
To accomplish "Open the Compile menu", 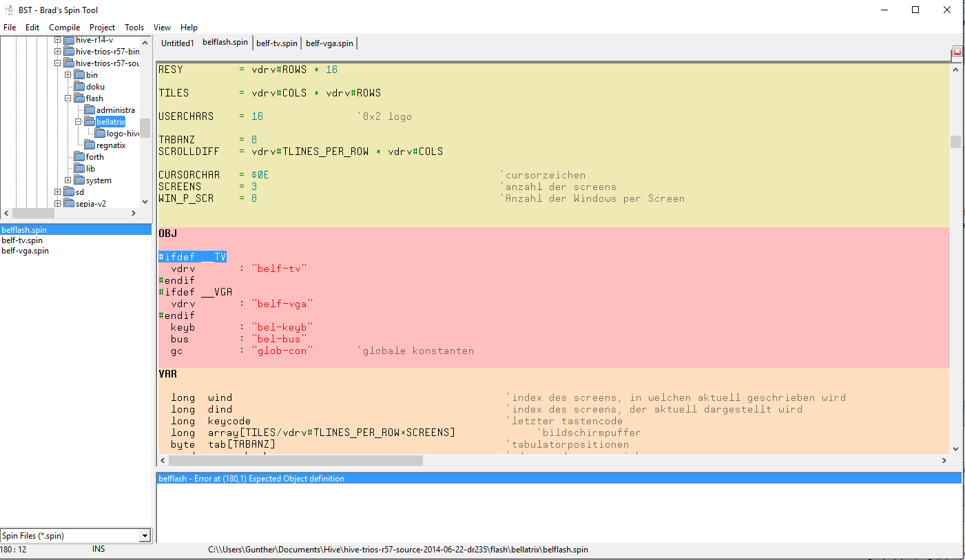I will pos(64,28).
